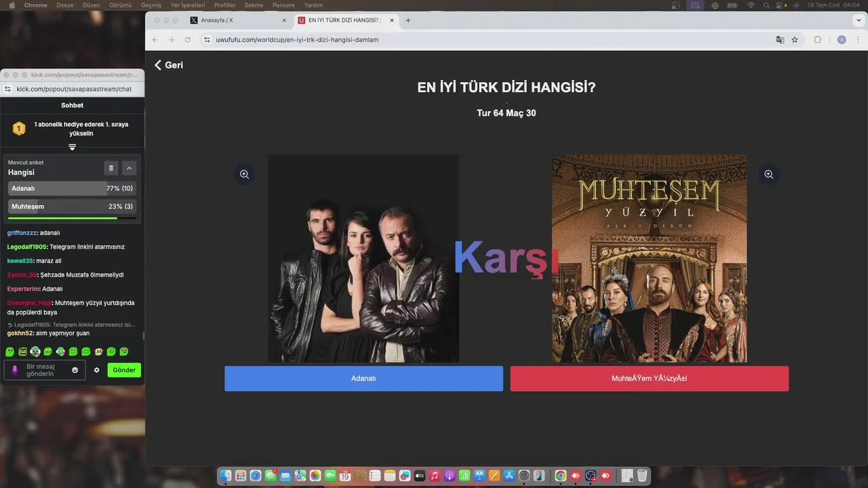Screen dimensions: 868x488
Task: Open the Chrome profile avatar A
Action: click(x=842, y=40)
